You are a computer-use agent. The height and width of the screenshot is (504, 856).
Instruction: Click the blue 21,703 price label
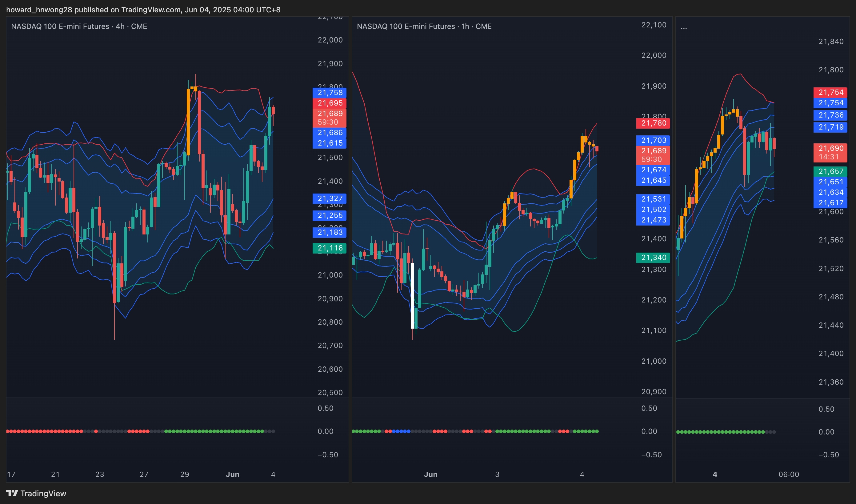[x=653, y=140]
